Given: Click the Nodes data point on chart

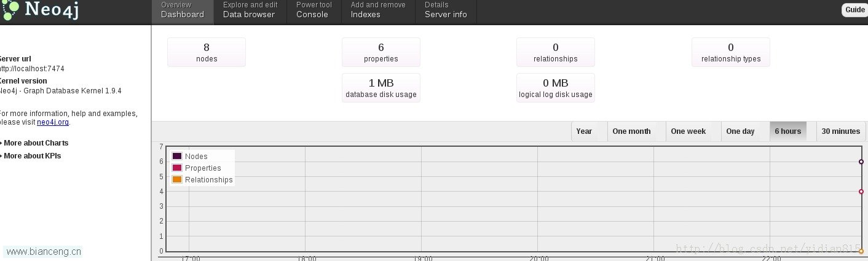Looking at the screenshot, I should tap(861, 162).
